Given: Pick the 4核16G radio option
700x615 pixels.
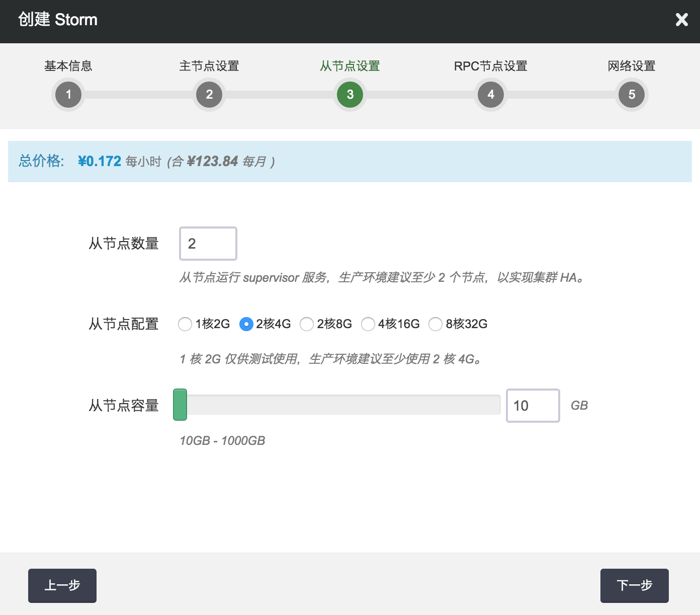Looking at the screenshot, I should (x=368, y=324).
